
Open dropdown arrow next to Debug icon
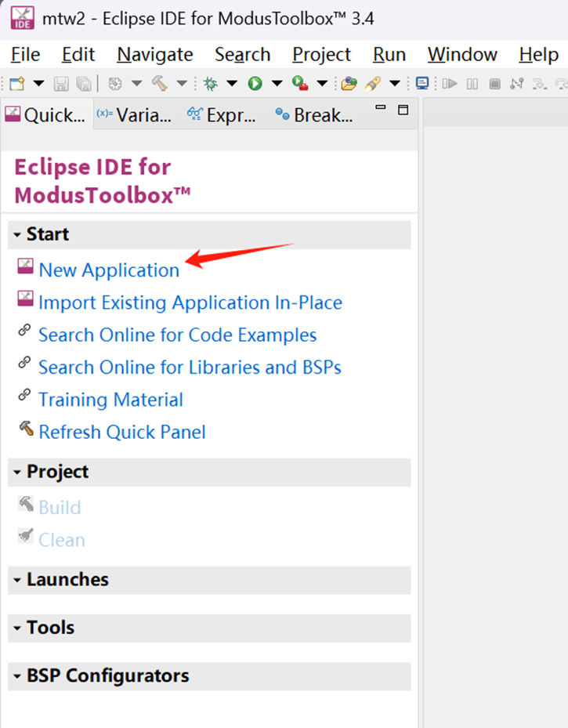pos(231,83)
